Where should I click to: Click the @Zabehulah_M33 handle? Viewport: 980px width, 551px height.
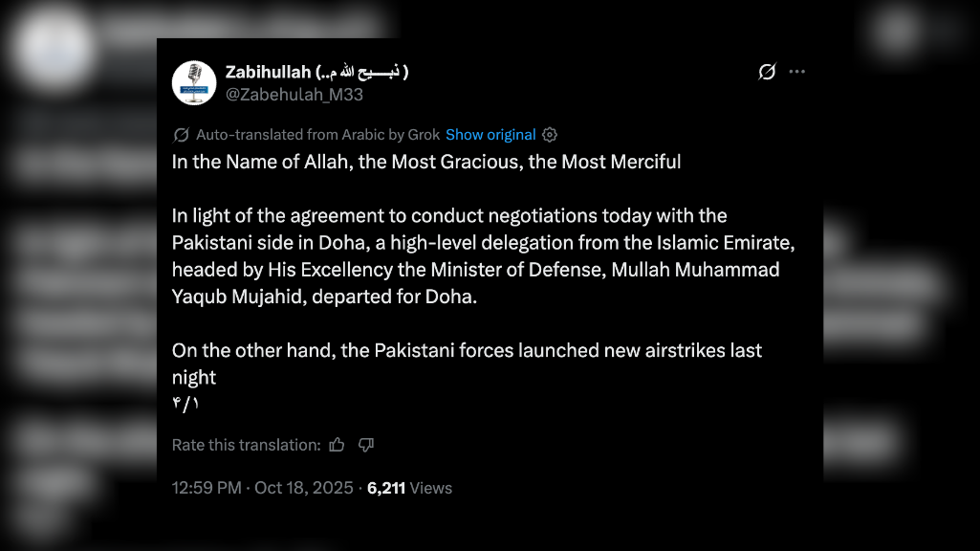click(294, 95)
